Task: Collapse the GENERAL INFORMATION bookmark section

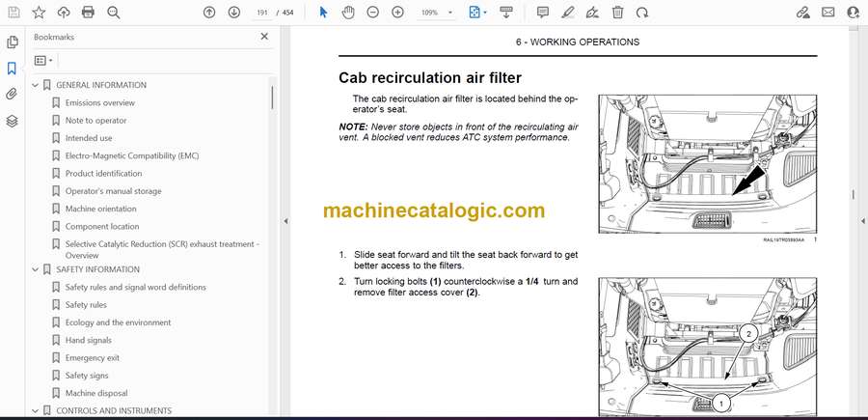Action: pyautogui.click(x=36, y=85)
